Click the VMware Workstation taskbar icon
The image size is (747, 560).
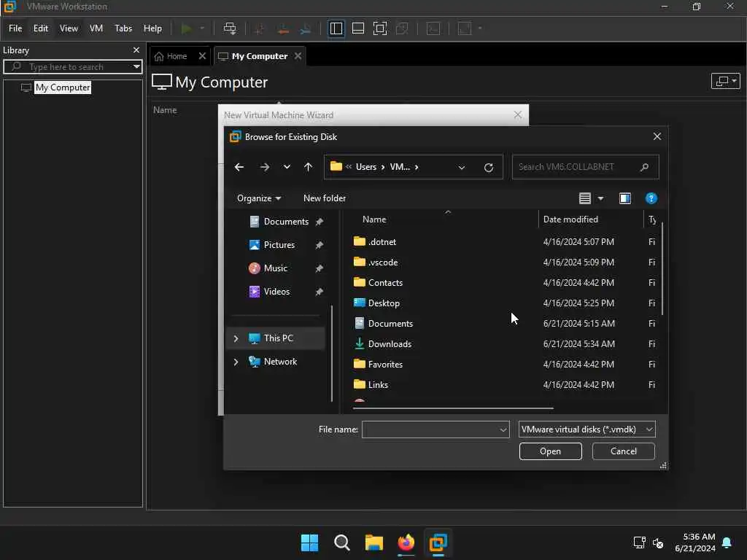tap(438, 542)
